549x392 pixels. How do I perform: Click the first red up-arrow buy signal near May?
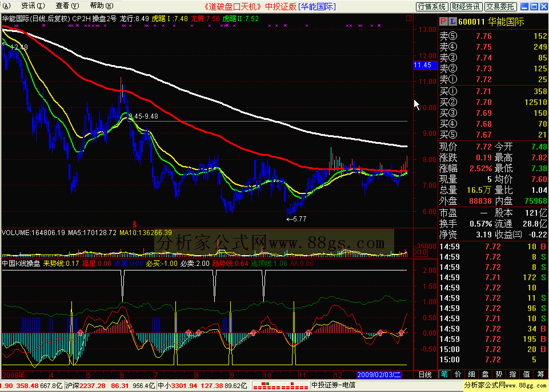pos(80,332)
